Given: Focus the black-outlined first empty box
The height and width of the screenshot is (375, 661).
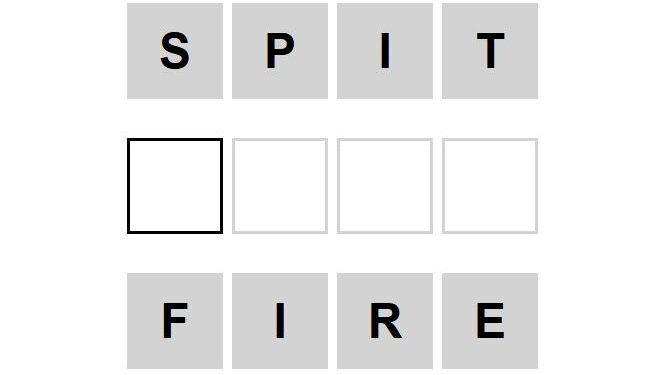Looking at the screenshot, I should click(x=175, y=186).
